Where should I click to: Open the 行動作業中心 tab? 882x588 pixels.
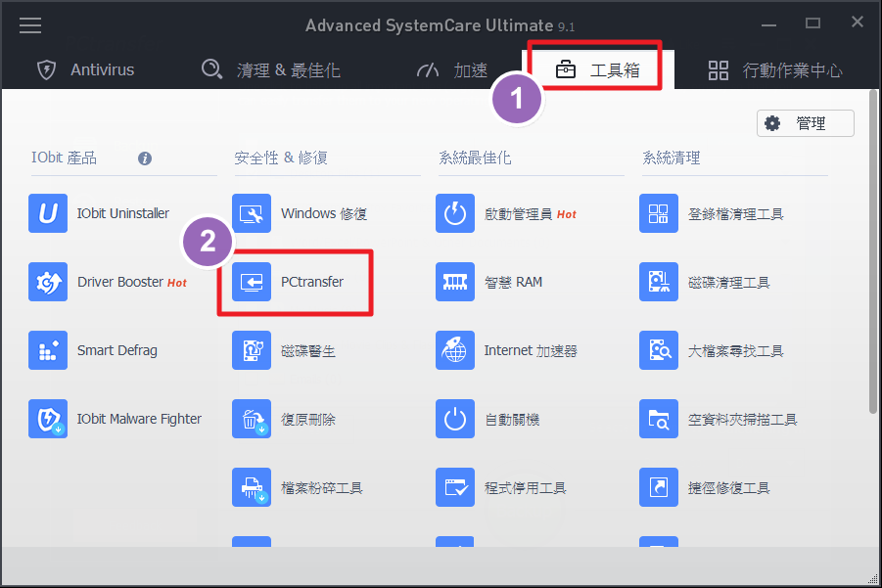(x=775, y=69)
